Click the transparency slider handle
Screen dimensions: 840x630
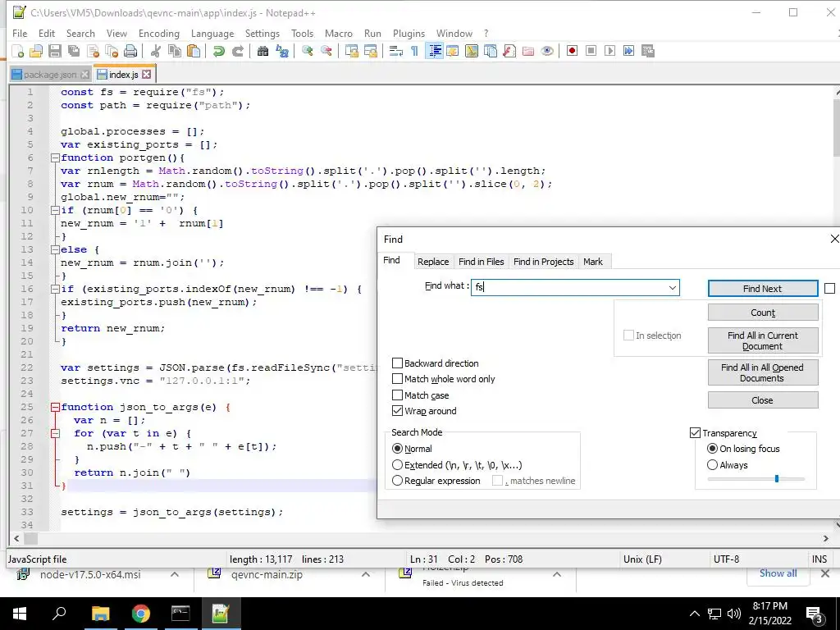coord(777,478)
